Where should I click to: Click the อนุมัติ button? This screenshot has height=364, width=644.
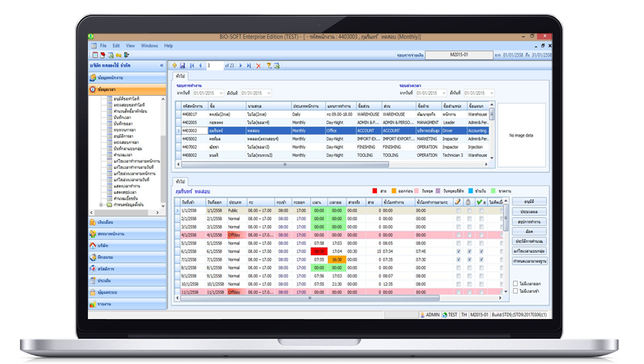click(x=529, y=202)
